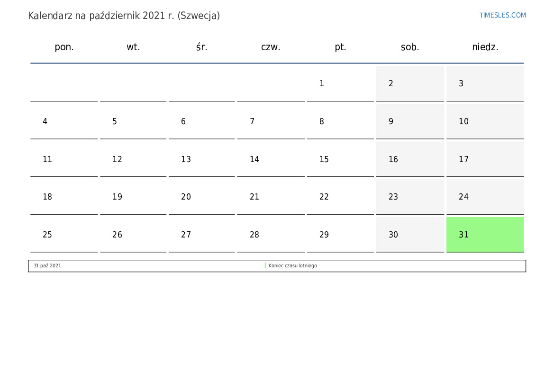Click the 'niedz.' column header
Image resolution: width=554 pixels, height=392 pixels.
click(x=485, y=47)
